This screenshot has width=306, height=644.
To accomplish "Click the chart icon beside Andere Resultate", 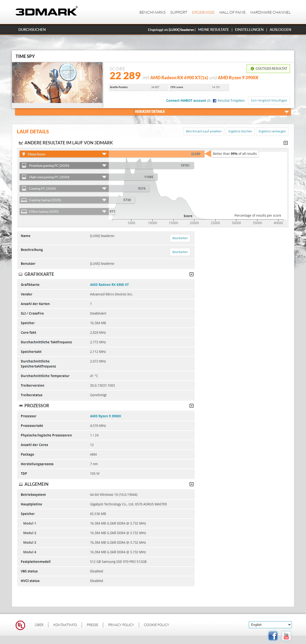I will coord(21,143).
